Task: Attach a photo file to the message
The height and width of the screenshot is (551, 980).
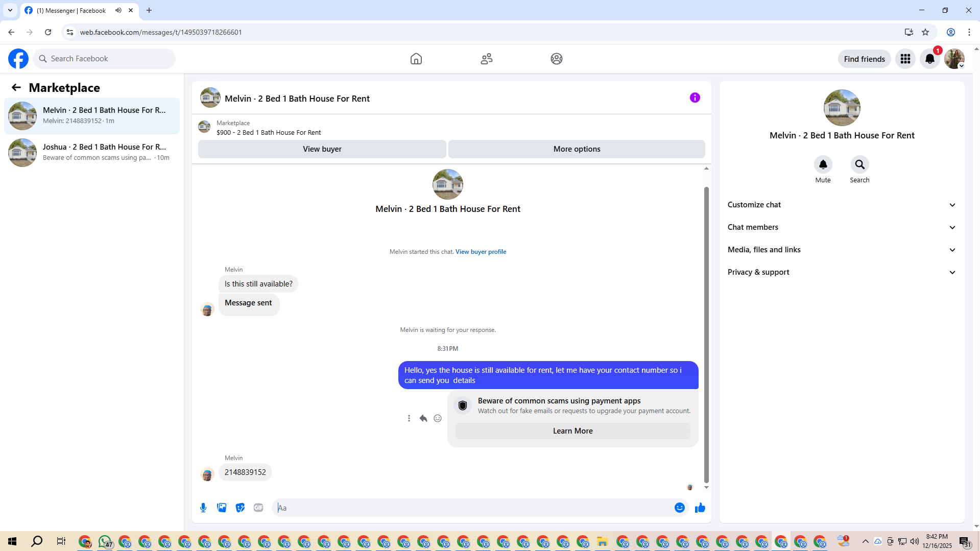Action: click(x=222, y=508)
